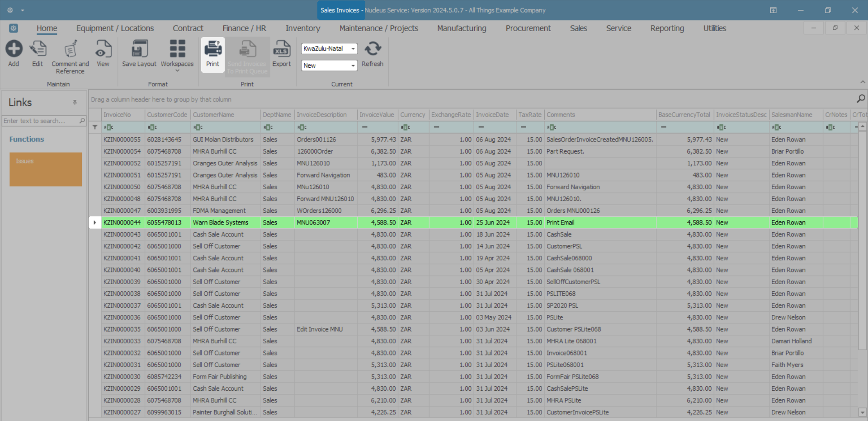This screenshot has width=868, height=421.
Task: Click the Add invoice icon
Action: (x=14, y=49)
